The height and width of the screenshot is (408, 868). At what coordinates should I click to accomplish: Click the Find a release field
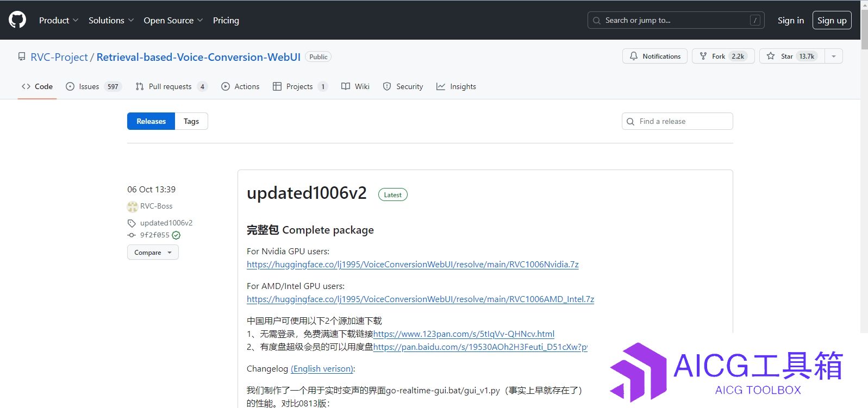(x=677, y=121)
